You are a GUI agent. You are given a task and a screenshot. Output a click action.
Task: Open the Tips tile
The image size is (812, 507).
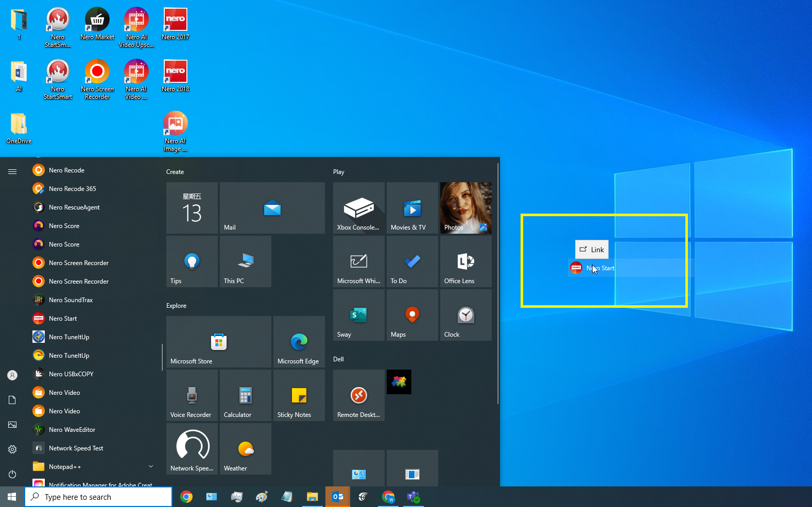click(x=192, y=261)
